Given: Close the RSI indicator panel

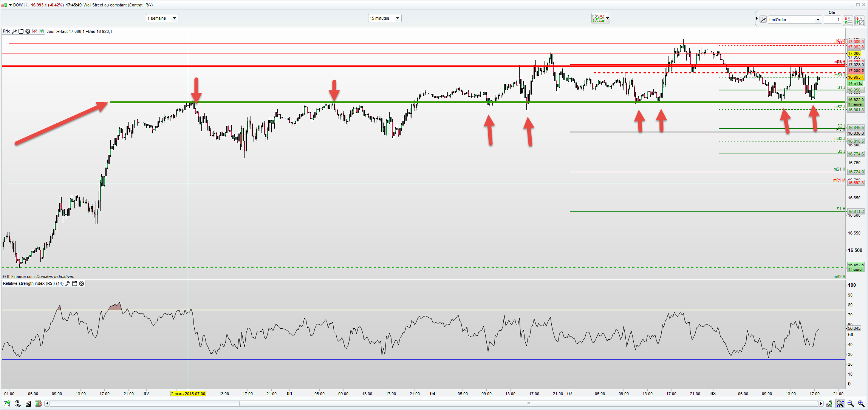Looking at the screenshot, I should [82, 283].
